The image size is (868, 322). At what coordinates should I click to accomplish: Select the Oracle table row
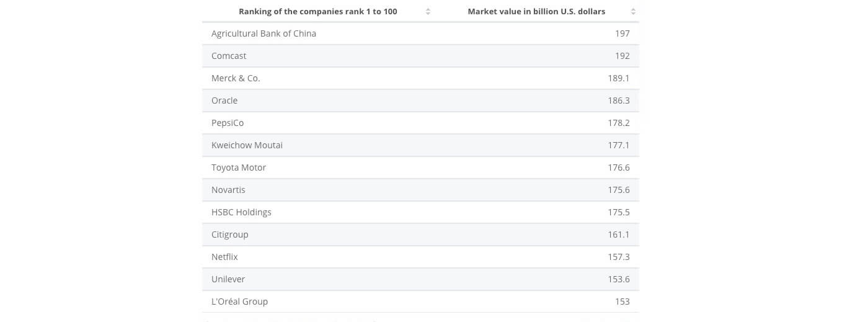coord(420,101)
